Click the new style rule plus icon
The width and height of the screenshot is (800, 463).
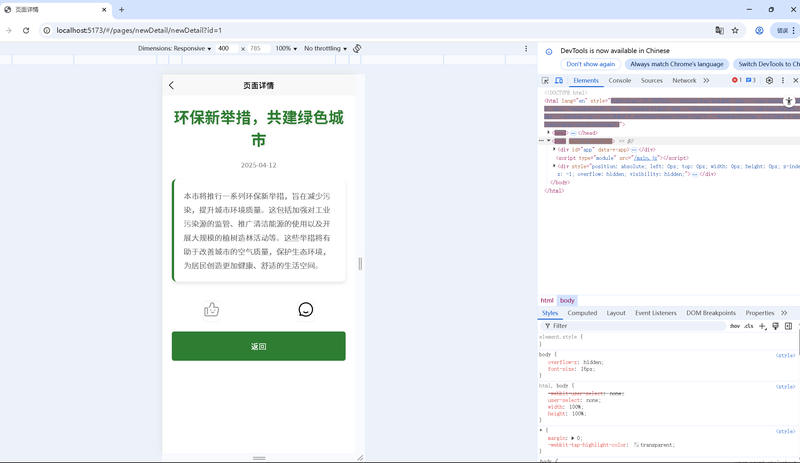pyautogui.click(x=762, y=326)
